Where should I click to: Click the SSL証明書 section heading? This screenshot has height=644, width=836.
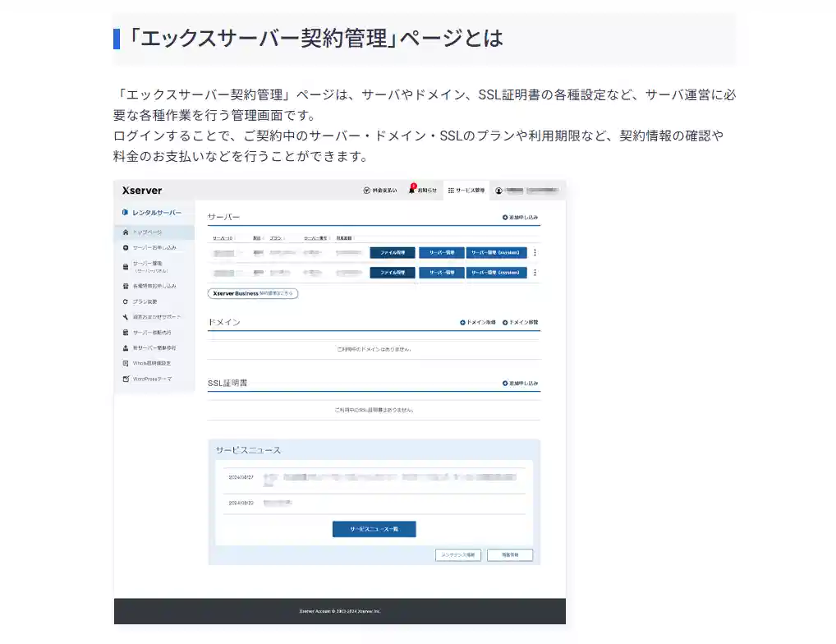[x=227, y=384]
